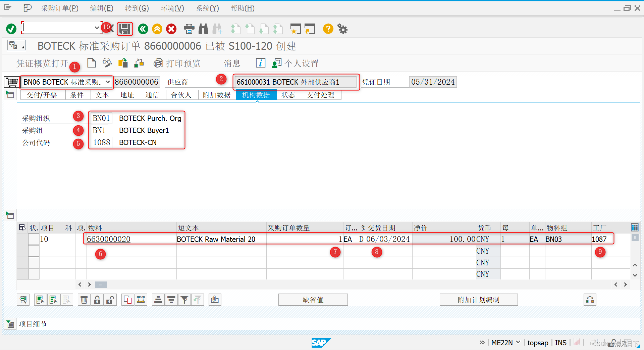Select row checkbox for item 10
The image size is (644, 350).
[34, 239]
